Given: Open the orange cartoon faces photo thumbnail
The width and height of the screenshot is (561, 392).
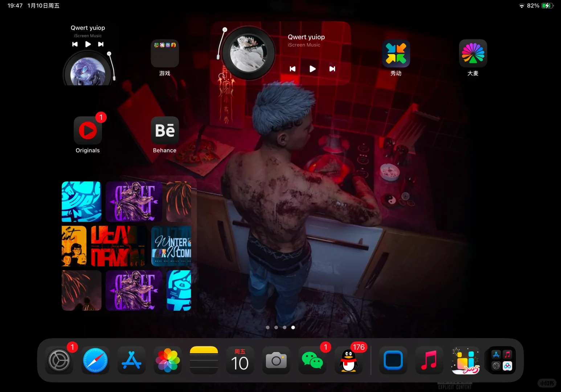Looking at the screenshot, I should point(74,246).
